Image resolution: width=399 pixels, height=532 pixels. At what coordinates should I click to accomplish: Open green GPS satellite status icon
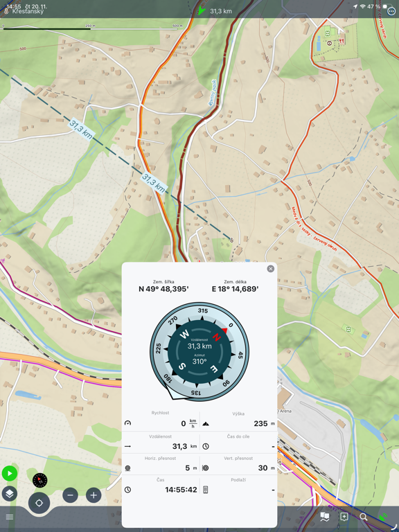tap(383, 517)
